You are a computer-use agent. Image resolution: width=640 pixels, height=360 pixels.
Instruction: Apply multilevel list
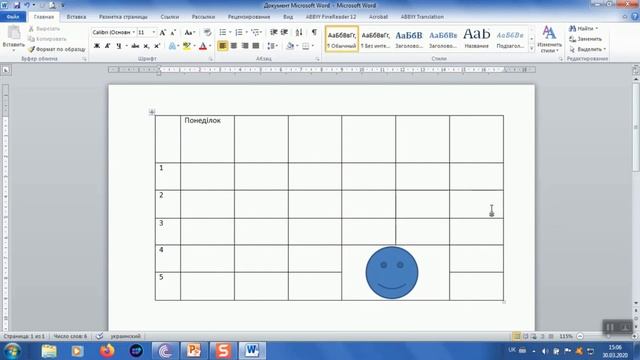coord(255,32)
